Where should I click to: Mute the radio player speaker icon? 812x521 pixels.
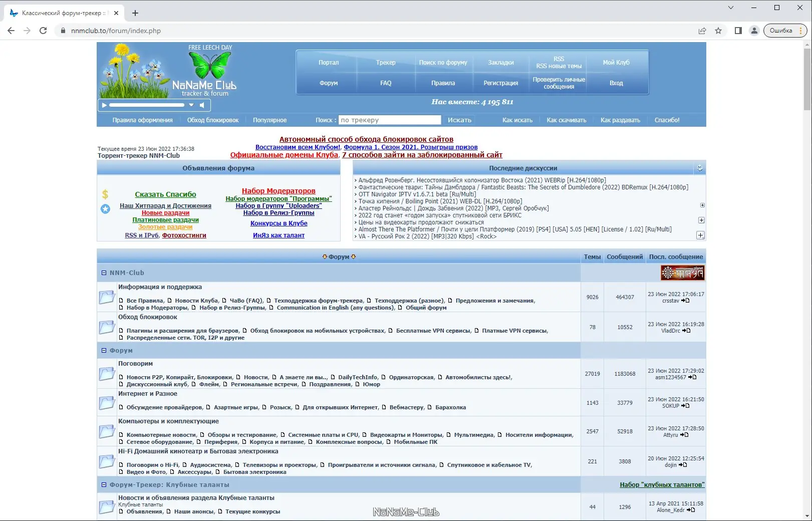(202, 105)
